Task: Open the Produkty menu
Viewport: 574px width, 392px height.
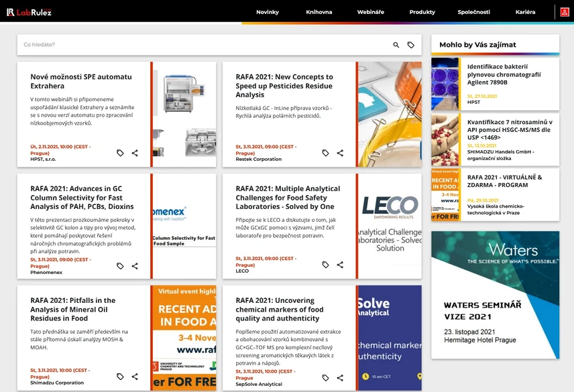Action: pos(421,11)
